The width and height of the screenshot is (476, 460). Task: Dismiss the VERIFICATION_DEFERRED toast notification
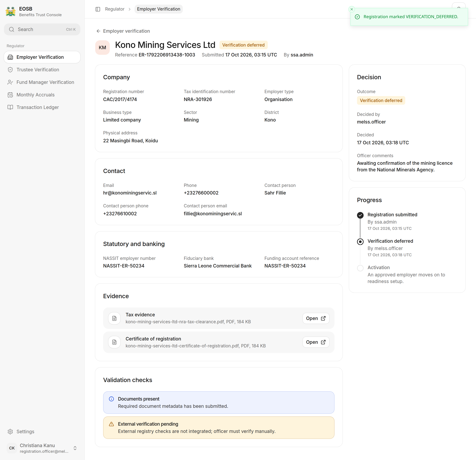352,9
